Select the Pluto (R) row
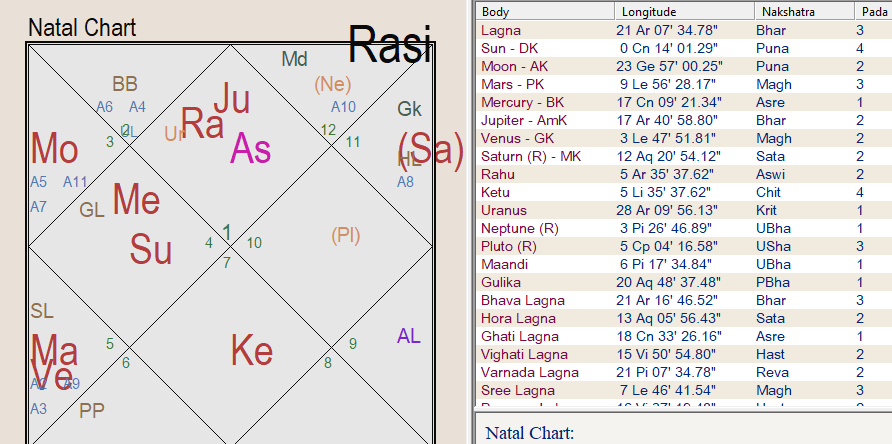Screen dimensions: 892x444 point(684,246)
